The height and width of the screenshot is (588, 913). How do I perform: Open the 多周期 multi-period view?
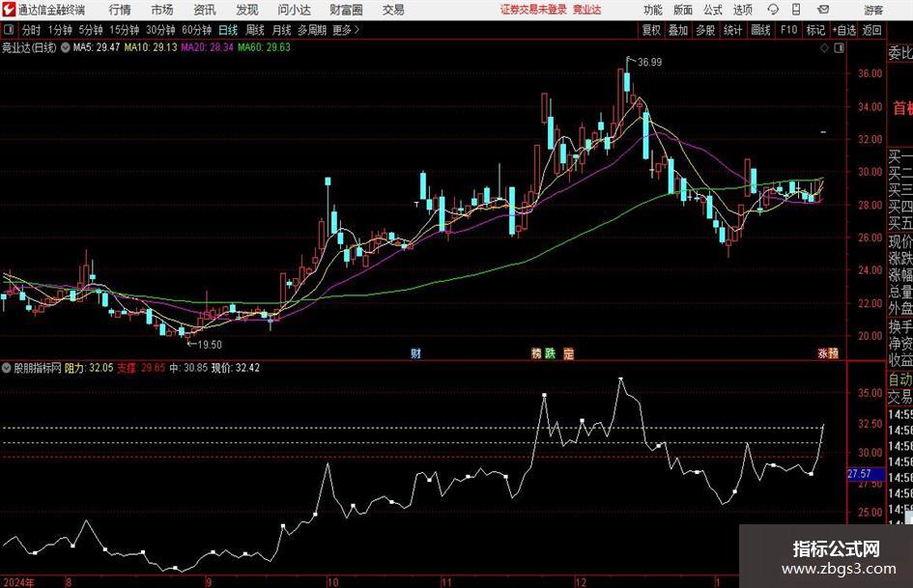pos(311,30)
